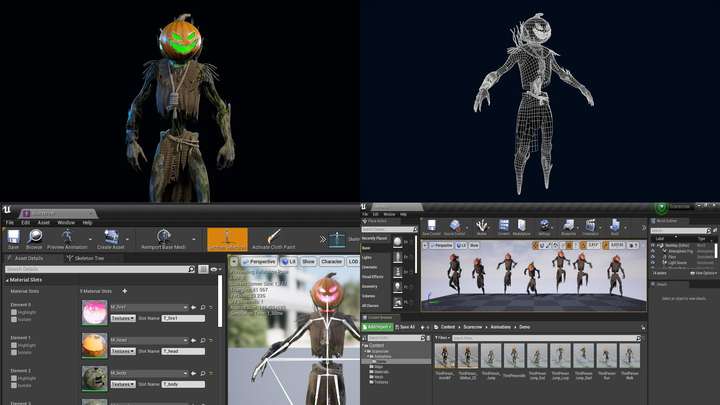Click green Element 2 material swatch thumbnail
This screenshot has height=405, width=720.
click(95, 378)
